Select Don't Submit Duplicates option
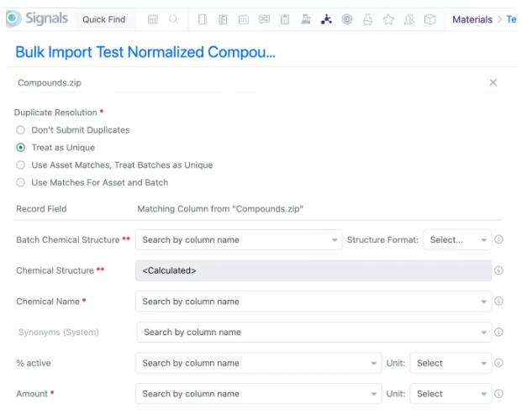The image size is (522, 420). (x=21, y=130)
